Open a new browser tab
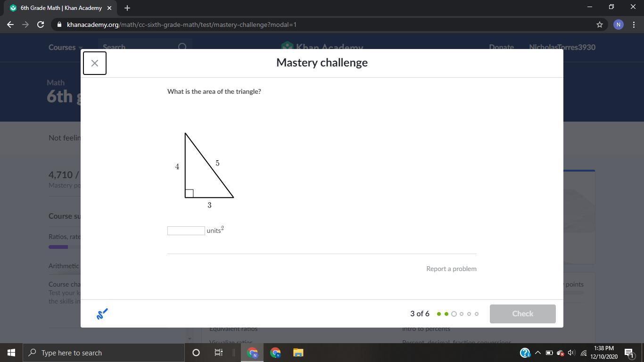The width and height of the screenshot is (644, 362). click(127, 8)
